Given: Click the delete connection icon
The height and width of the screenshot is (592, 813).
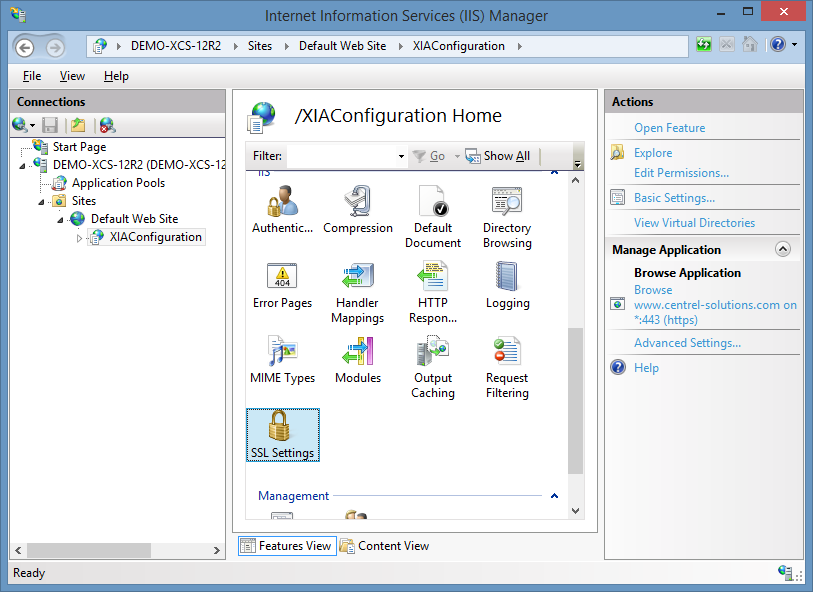Looking at the screenshot, I should click(107, 125).
